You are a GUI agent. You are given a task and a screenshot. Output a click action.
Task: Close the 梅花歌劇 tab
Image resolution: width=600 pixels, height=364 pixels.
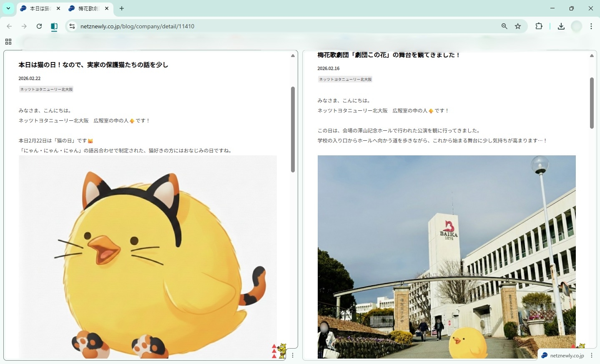tap(107, 8)
